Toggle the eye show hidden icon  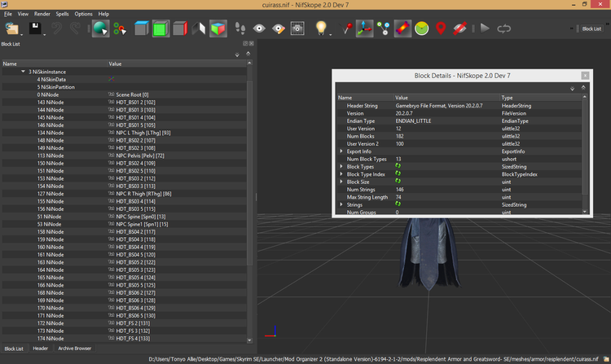259,29
